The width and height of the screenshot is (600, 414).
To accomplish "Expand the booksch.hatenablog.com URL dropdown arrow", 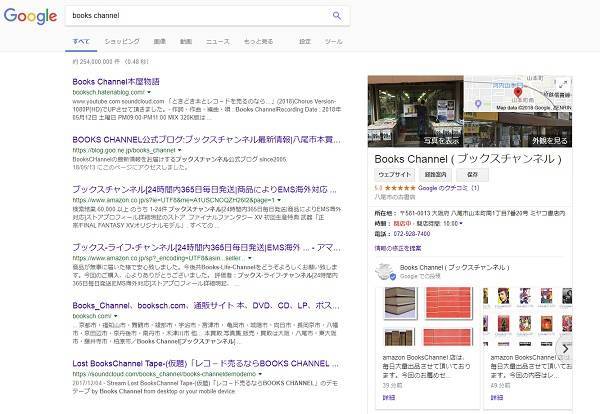I will pos(149,92).
